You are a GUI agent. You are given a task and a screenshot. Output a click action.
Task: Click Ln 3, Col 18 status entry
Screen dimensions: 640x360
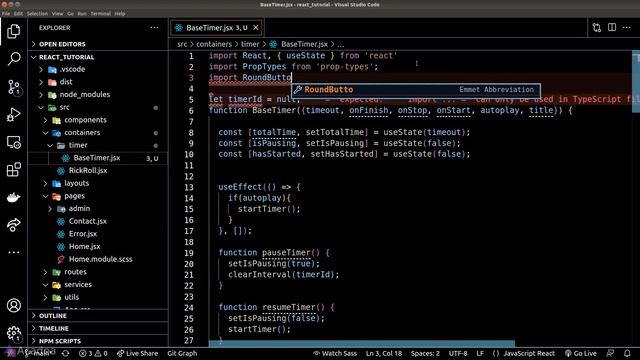(x=384, y=353)
